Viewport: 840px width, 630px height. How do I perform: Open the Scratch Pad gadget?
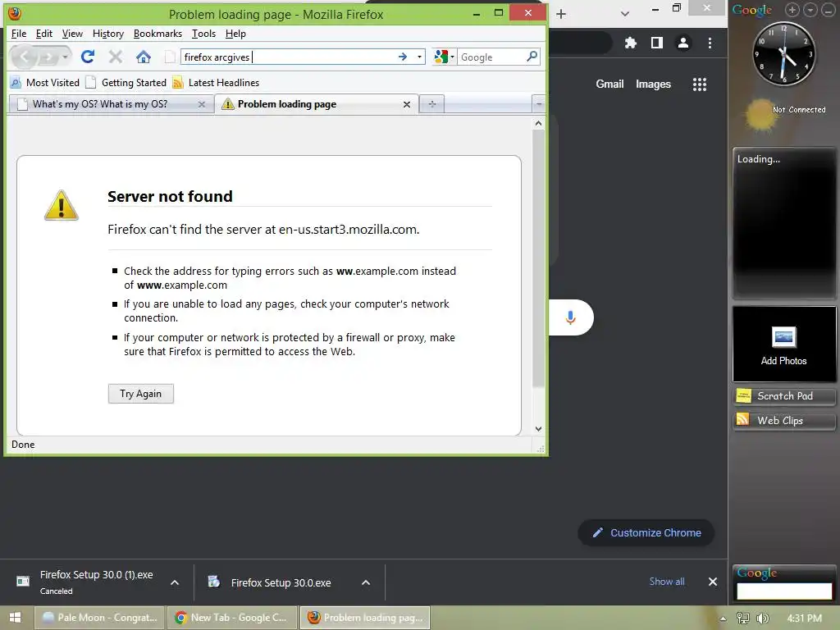[x=783, y=396]
